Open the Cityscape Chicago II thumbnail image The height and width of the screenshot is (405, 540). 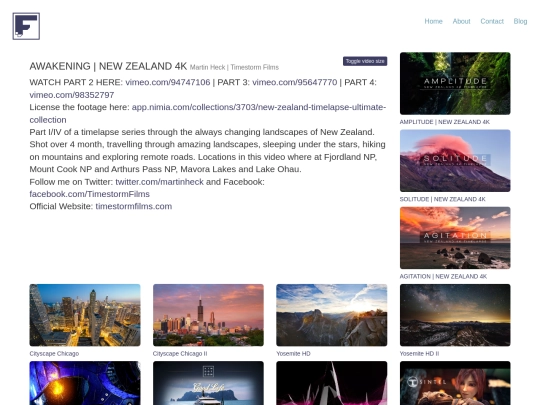pos(208,315)
